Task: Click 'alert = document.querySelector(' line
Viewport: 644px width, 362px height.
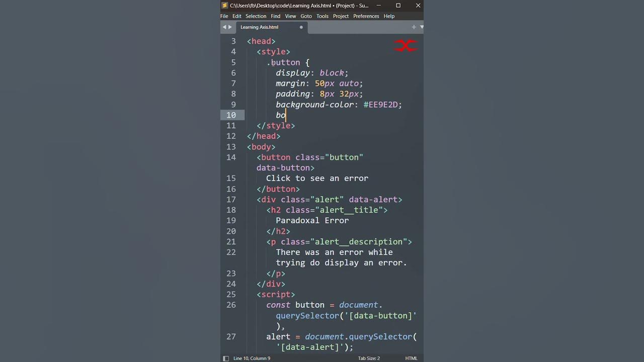Action: click(342, 337)
